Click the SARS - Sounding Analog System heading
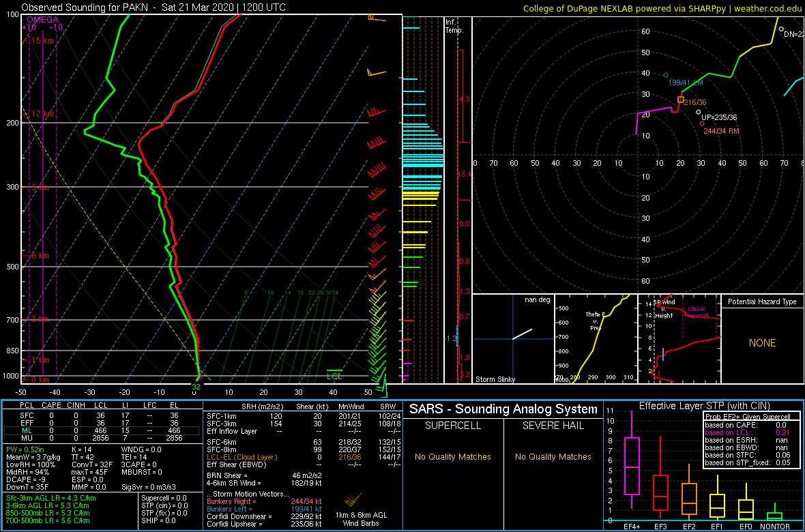The width and height of the screenshot is (805, 532). (503, 409)
